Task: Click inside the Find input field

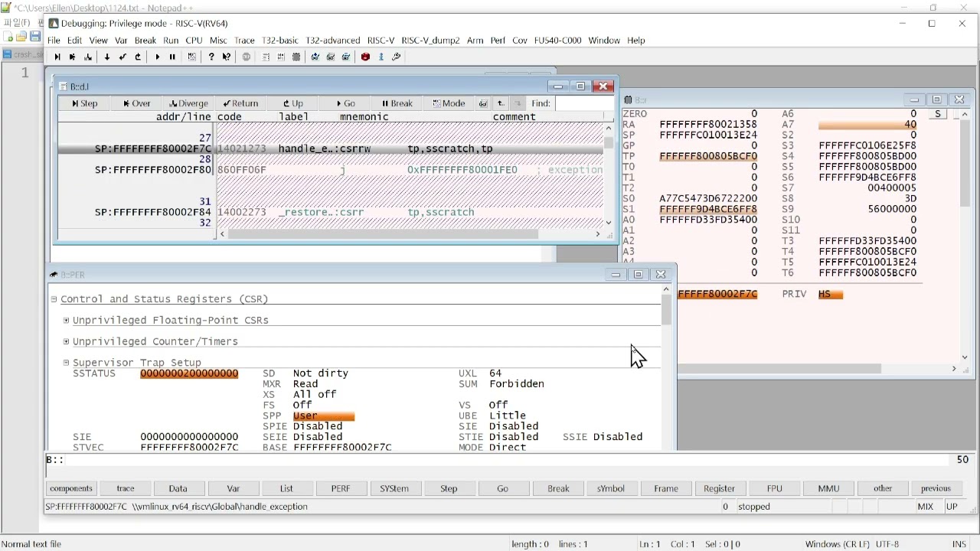Action: pos(584,103)
